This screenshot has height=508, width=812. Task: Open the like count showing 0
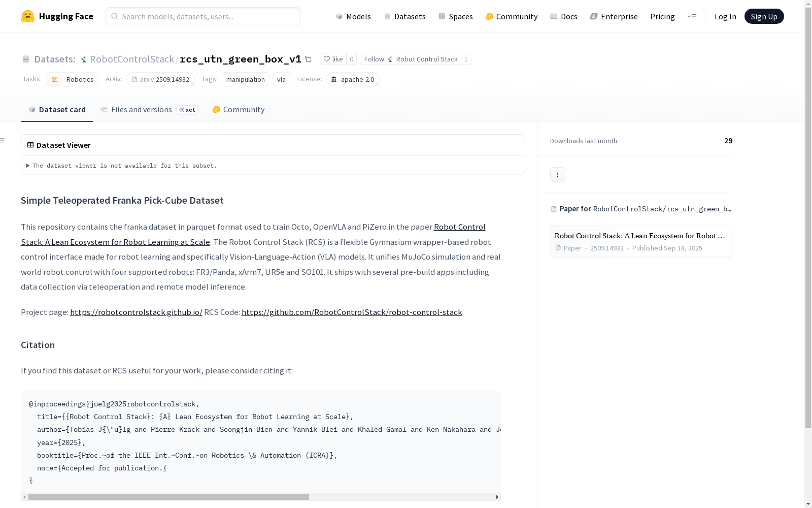click(351, 59)
